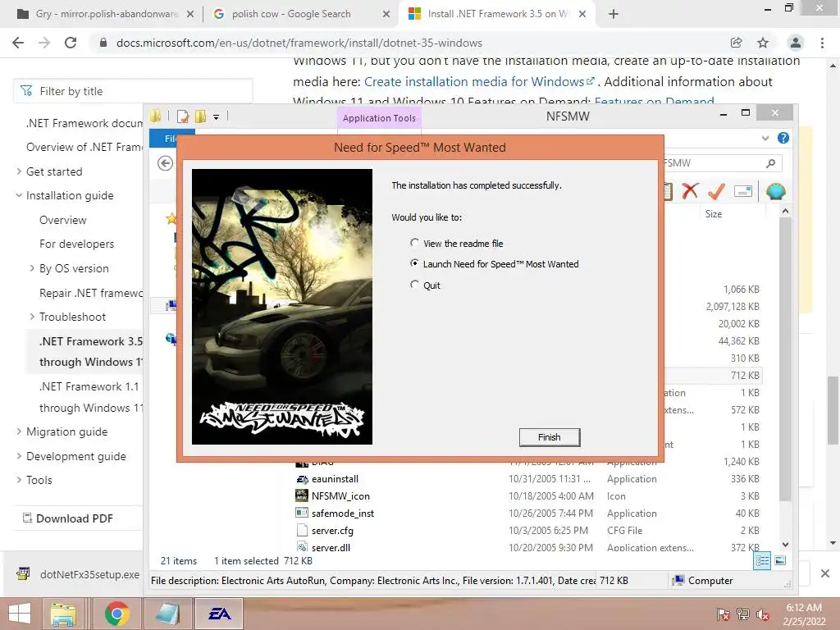Viewport: 840px width, 630px height.
Task: Click the Size column header in Explorer
Action: coord(714,214)
